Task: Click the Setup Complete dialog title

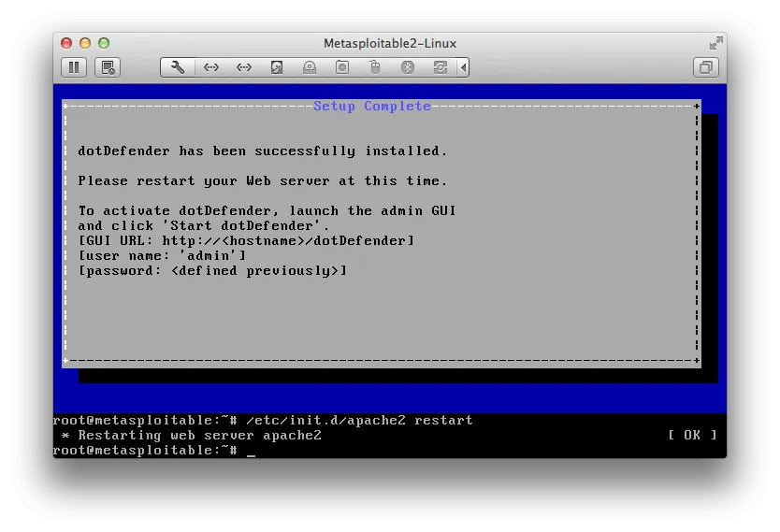Action: [x=372, y=107]
